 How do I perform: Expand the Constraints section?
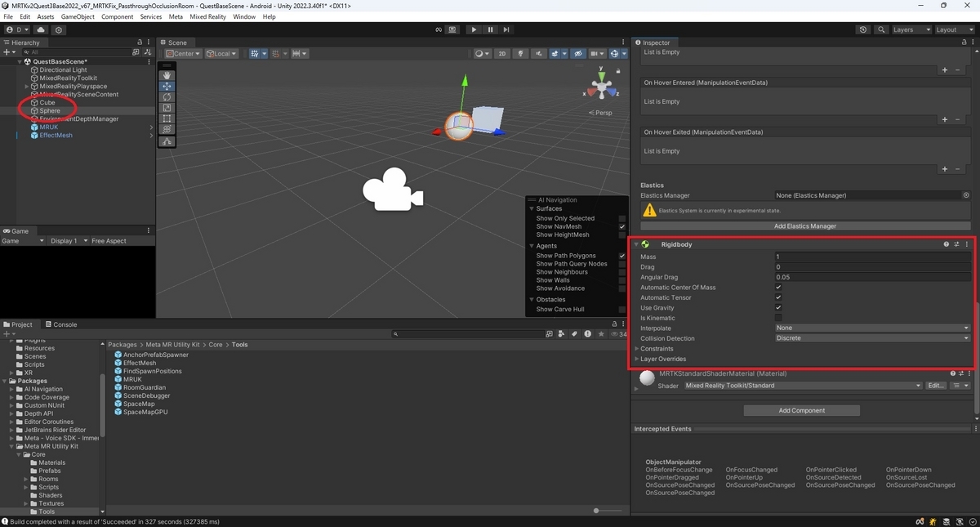637,349
